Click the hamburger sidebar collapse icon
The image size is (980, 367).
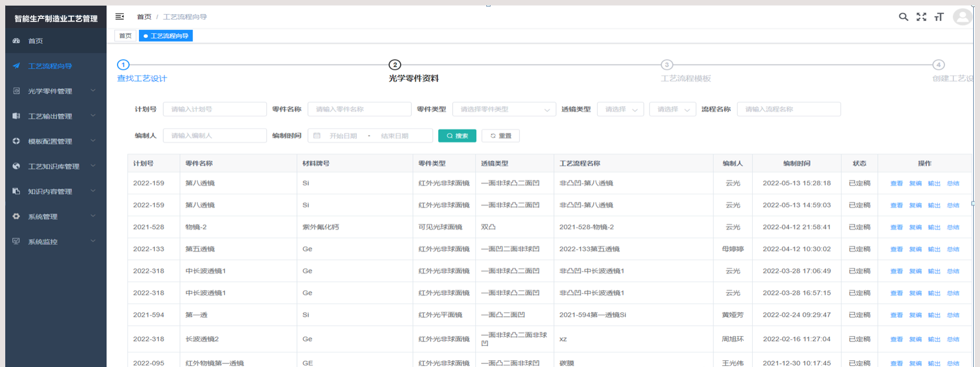click(120, 17)
